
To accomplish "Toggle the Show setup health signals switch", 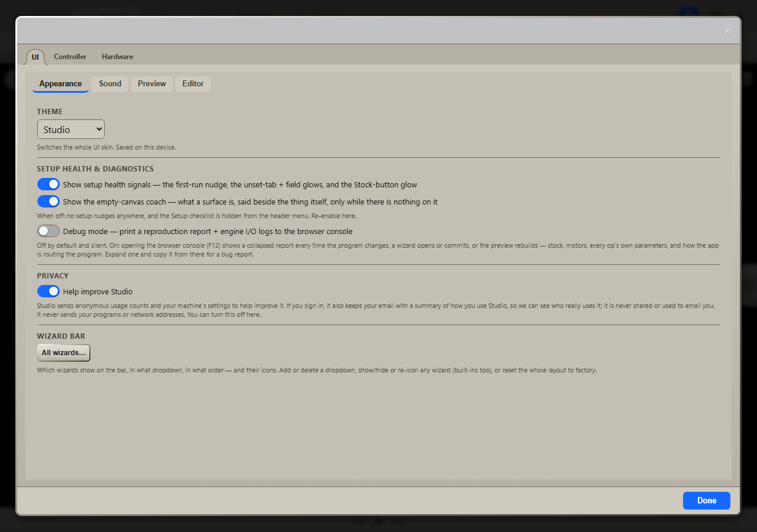I will pyautogui.click(x=48, y=184).
